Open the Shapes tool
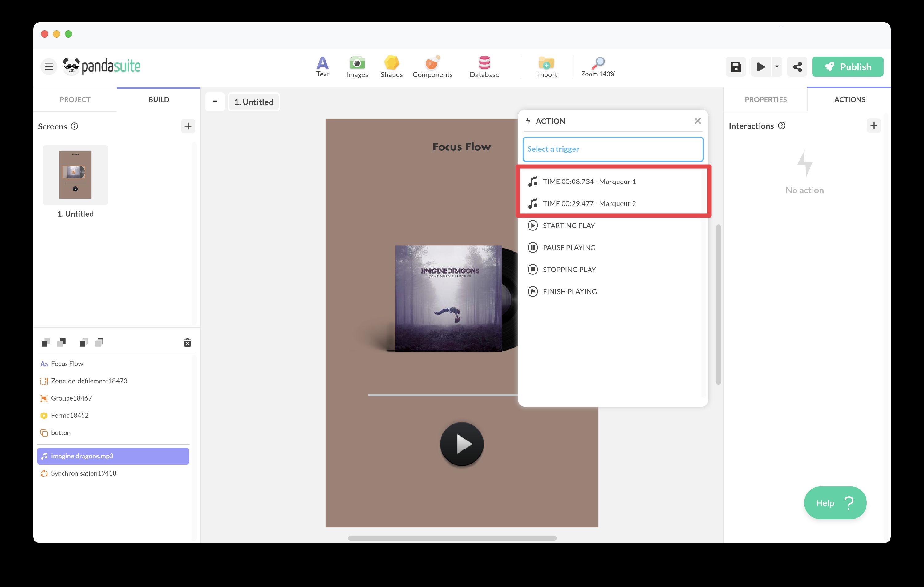Image resolution: width=924 pixels, height=587 pixels. 391,67
